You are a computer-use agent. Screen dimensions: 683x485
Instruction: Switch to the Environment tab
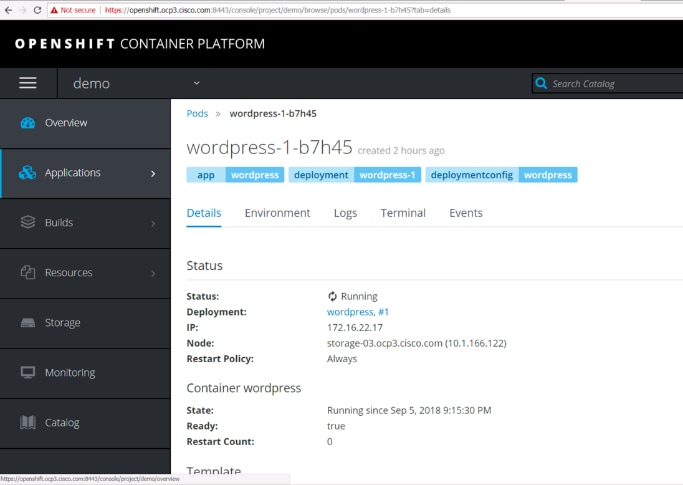277,213
